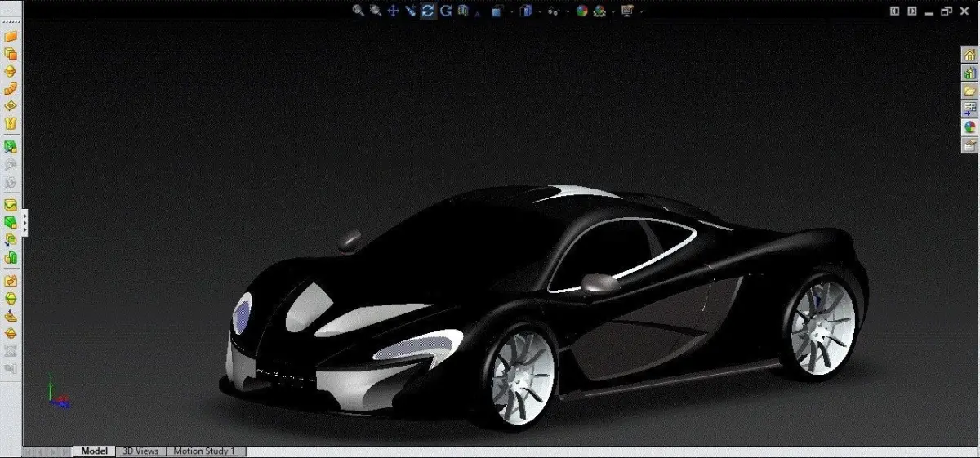
Task: Click the green and yellow planar surface icon
Action: (11, 205)
